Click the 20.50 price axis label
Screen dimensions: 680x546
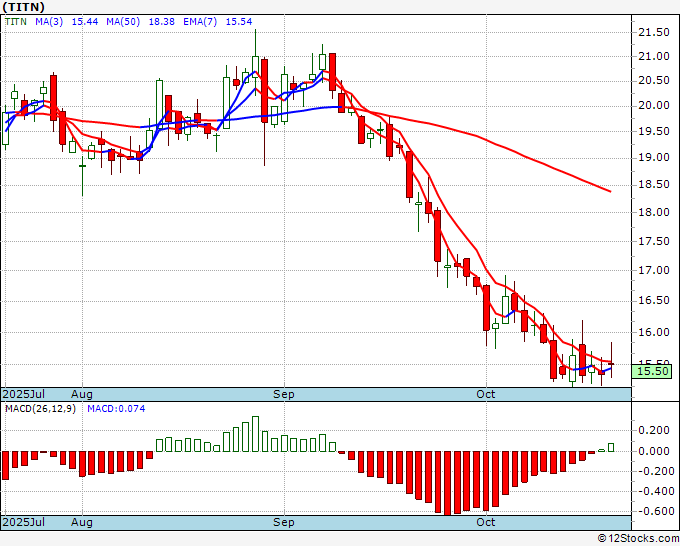pyautogui.click(x=654, y=81)
